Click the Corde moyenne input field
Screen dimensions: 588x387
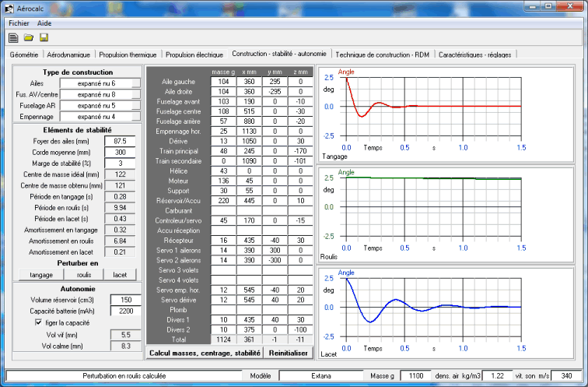120,153
